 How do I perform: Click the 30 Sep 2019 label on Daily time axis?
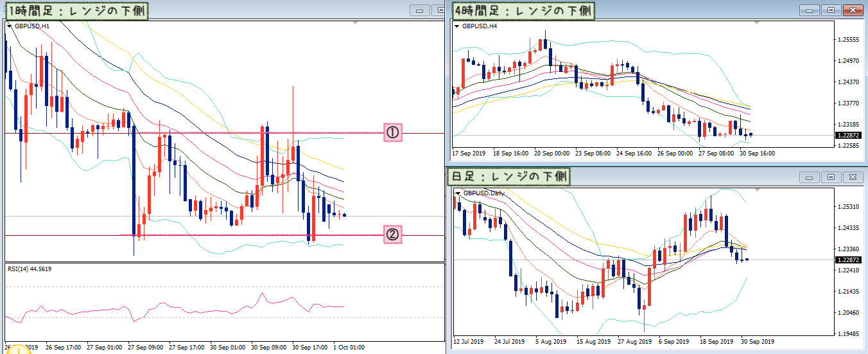pyautogui.click(x=757, y=342)
